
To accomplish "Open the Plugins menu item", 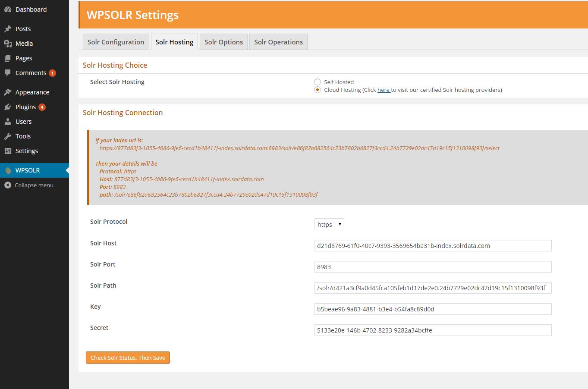I will pyautogui.click(x=35, y=107).
